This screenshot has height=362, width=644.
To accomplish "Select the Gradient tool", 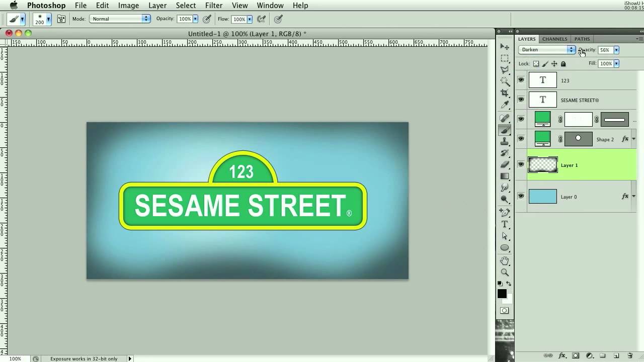I will pos(505,176).
